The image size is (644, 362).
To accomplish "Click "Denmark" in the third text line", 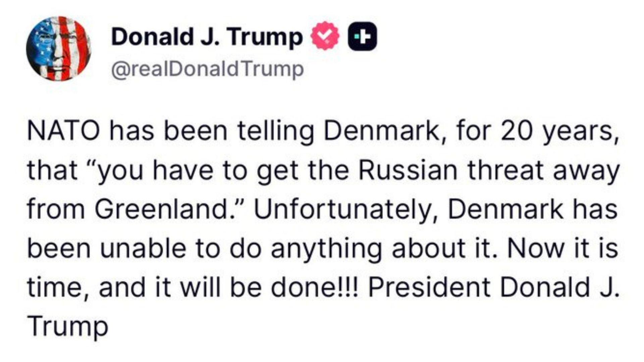I will click(506, 209).
